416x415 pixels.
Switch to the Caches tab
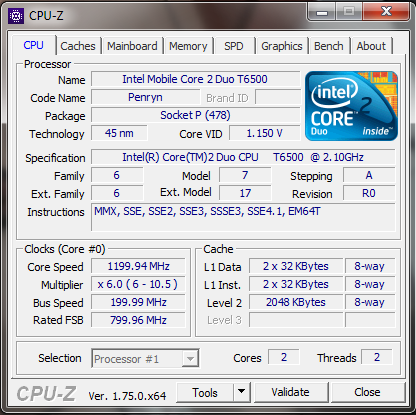pyautogui.click(x=78, y=46)
